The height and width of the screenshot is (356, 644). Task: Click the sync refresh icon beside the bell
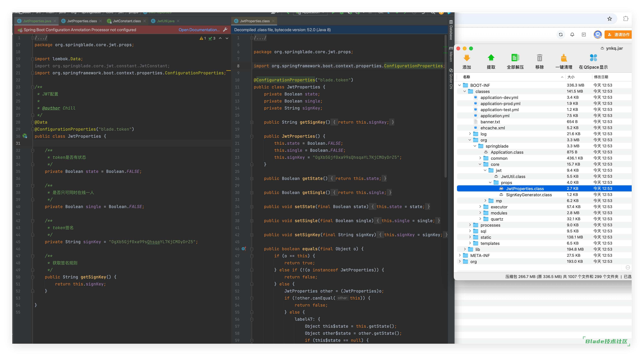[560, 35]
